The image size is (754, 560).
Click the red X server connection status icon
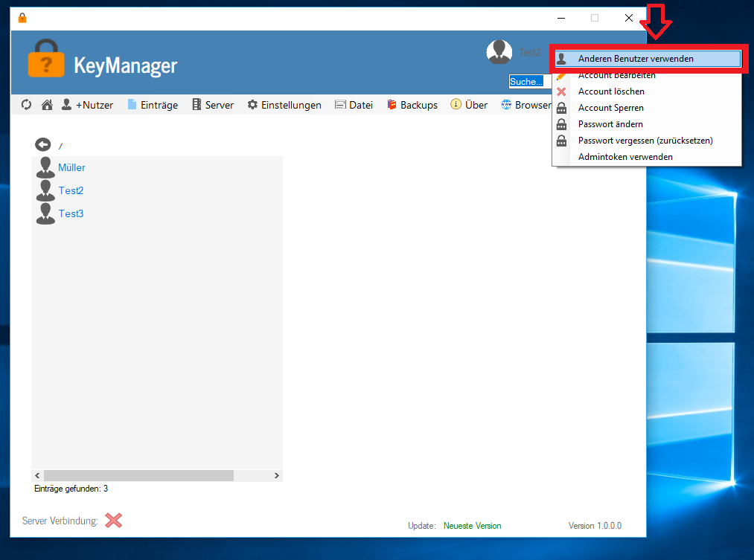113,520
